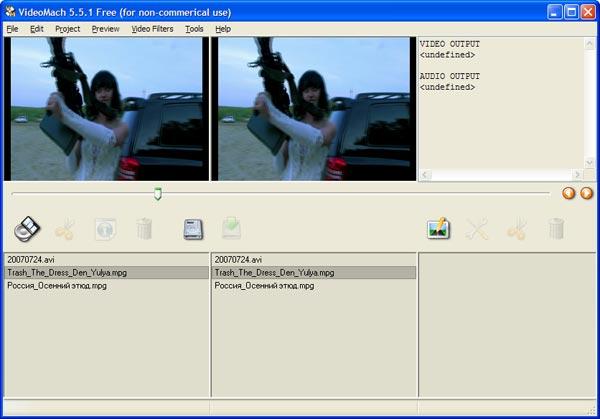
Task: Click the crossed tools icon
Action: point(477,229)
